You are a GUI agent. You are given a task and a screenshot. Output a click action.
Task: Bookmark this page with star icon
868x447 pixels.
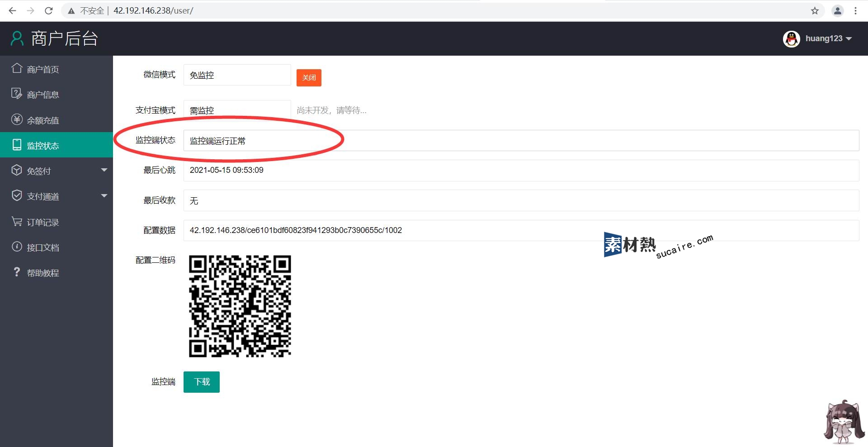[x=815, y=11]
